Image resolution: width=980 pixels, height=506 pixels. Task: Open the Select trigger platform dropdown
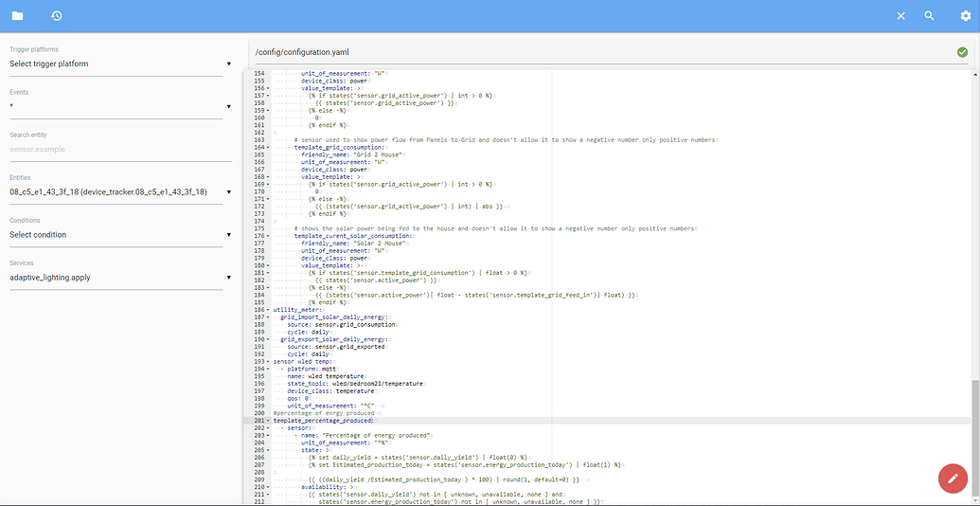tap(120, 64)
